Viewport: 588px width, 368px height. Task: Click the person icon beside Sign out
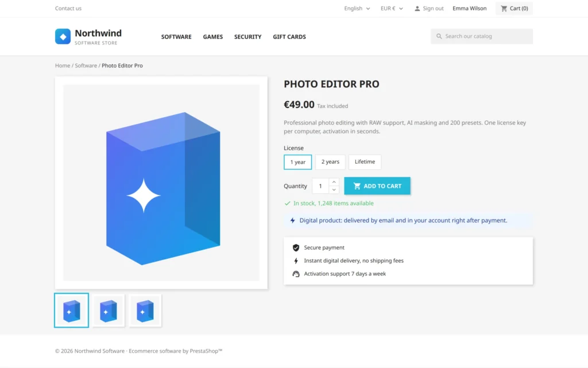pyautogui.click(x=417, y=9)
